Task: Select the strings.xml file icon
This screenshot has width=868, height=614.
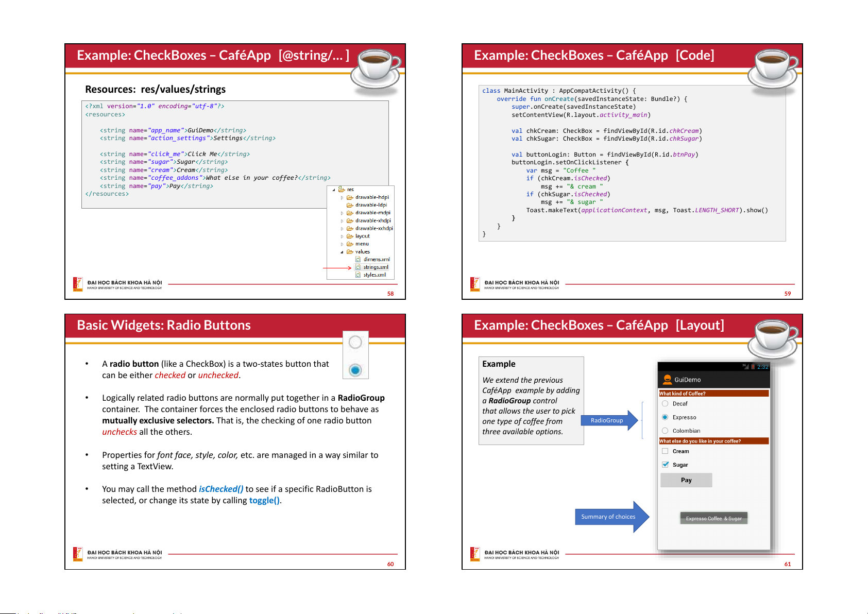Action: [358, 267]
